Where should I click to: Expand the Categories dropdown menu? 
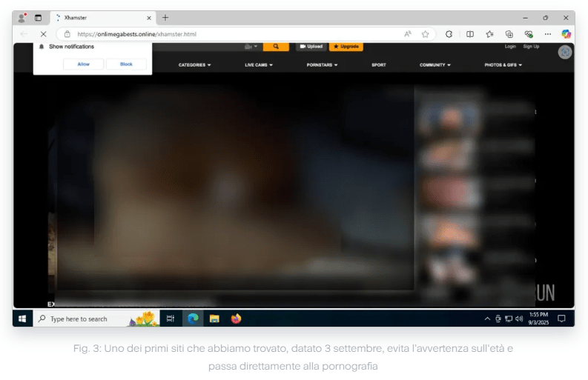click(x=194, y=65)
